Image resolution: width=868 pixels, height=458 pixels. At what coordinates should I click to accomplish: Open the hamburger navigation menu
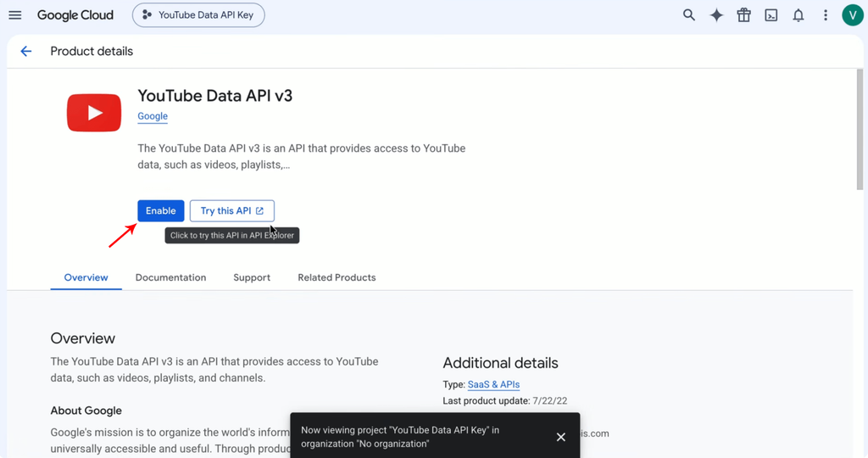click(x=15, y=15)
